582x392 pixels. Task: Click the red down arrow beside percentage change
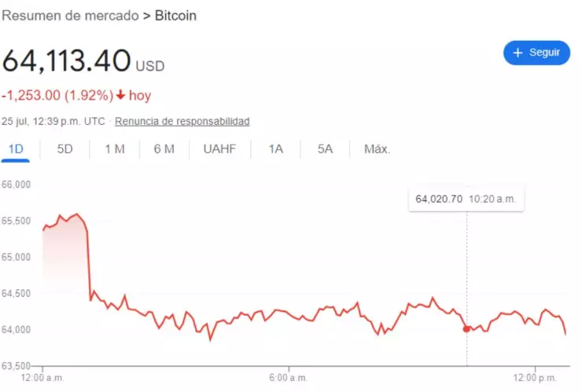(x=120, y=96)
